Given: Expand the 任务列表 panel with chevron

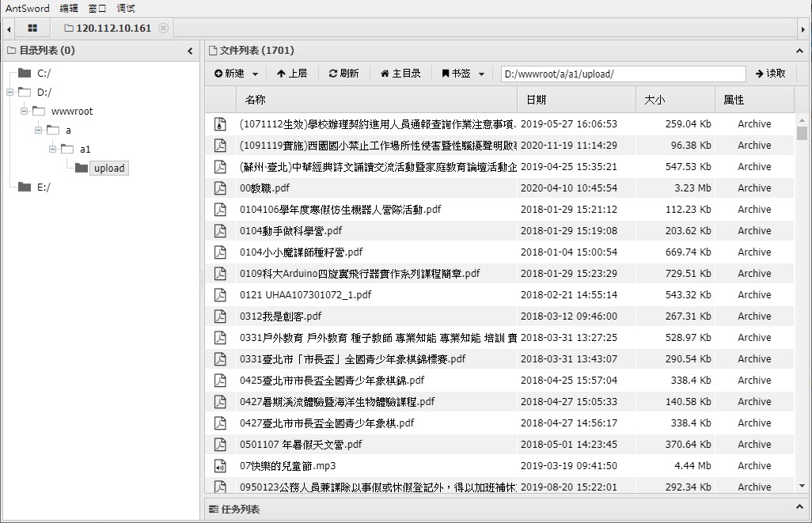Looking at the screenshot, I should click(x=799, y=507).
